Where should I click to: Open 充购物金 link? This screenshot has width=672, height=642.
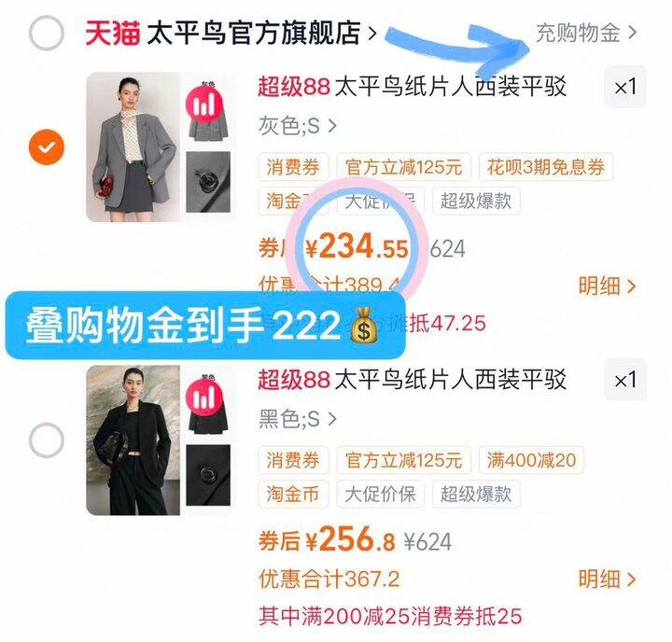click(586, 33)
